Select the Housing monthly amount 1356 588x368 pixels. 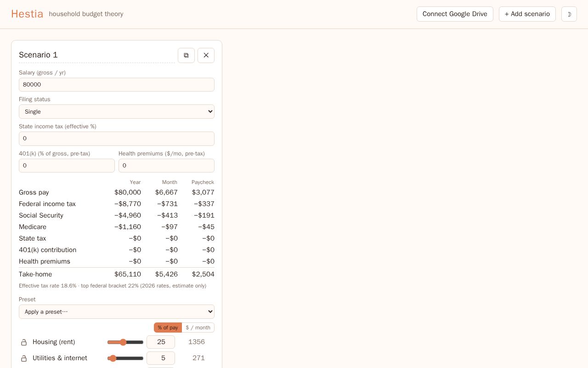pyautogui.click(x=197, y=342)
